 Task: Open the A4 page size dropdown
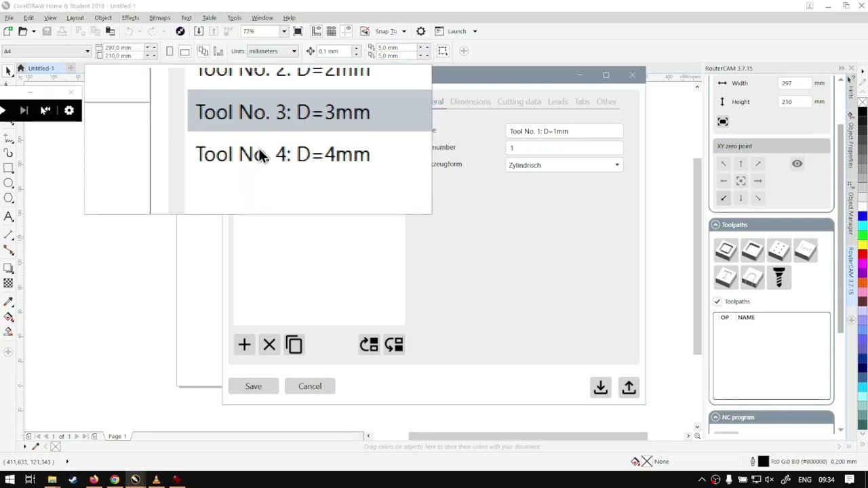tap(87, 51)
